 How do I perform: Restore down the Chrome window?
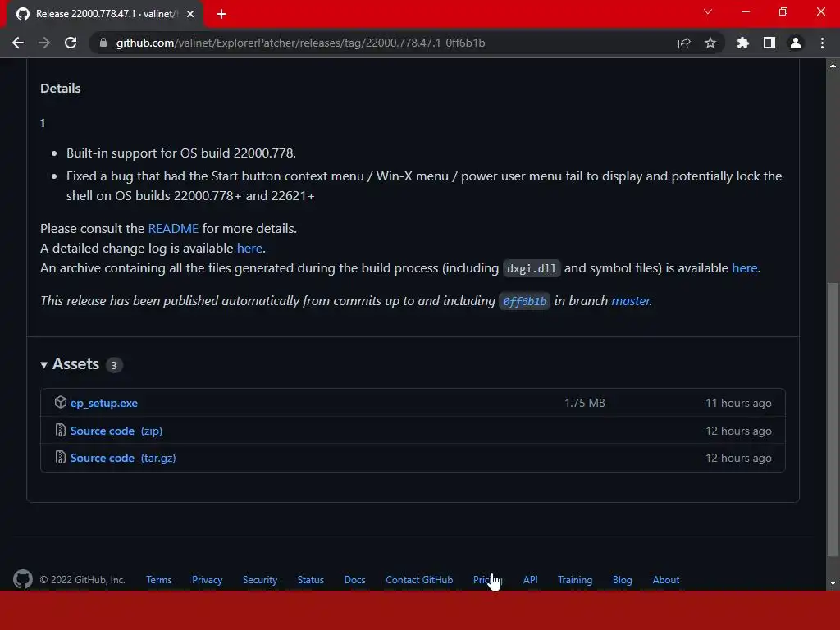tap(783, 11)
